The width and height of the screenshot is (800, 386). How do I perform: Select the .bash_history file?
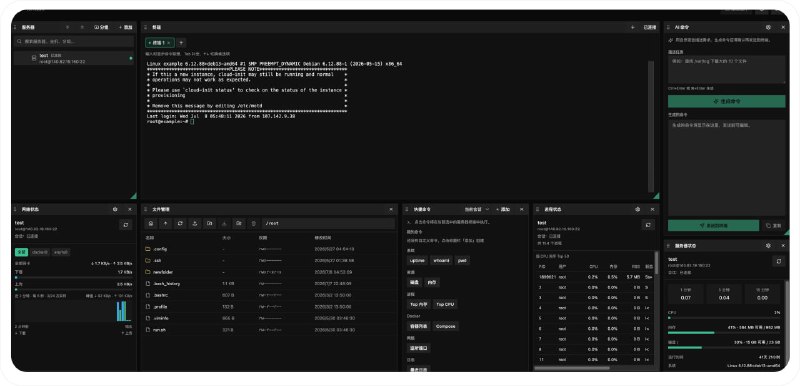tap(270, 284)
